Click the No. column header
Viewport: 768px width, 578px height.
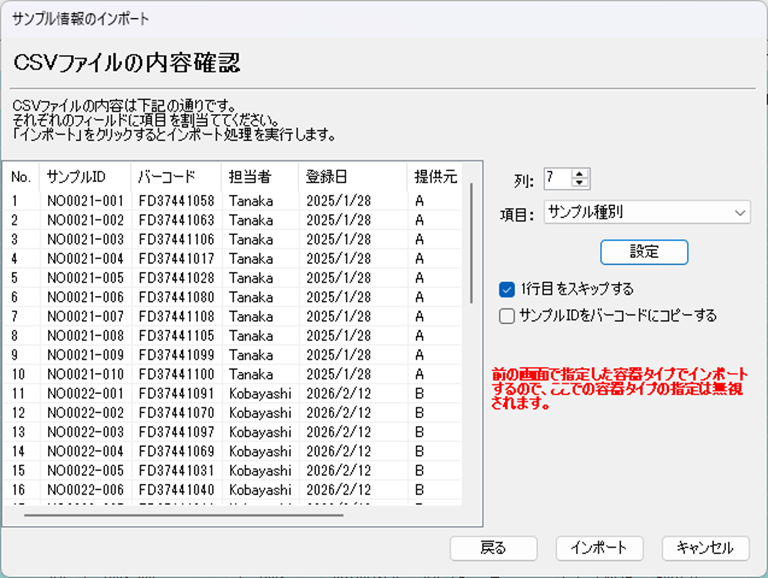click(20, 177)
